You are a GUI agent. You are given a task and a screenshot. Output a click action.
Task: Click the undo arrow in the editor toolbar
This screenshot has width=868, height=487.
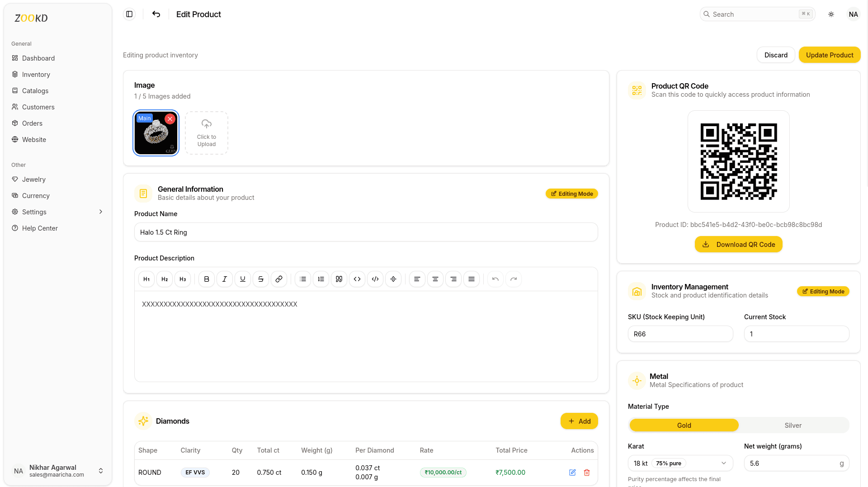click(x=495, y=279)
